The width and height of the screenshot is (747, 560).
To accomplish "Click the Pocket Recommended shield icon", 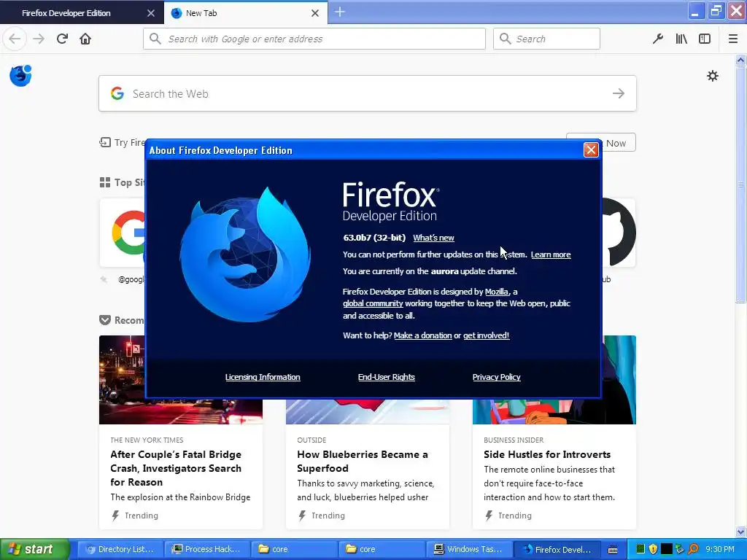I will click(105, 320).
